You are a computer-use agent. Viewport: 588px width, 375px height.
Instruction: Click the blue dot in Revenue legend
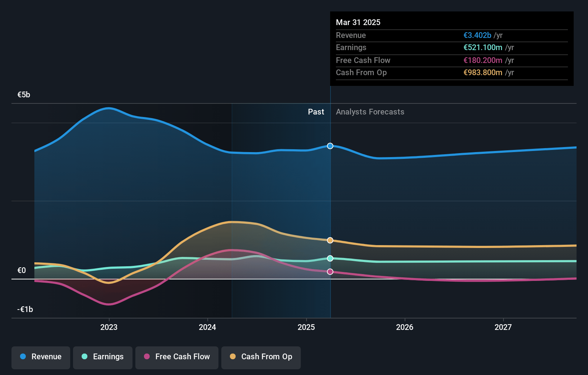coord(23,356)
